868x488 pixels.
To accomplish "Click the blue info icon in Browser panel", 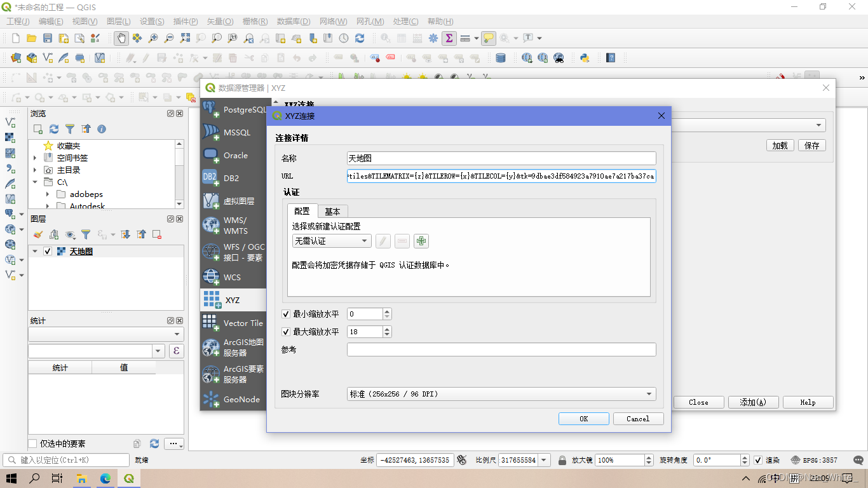I will pos(102,129).
